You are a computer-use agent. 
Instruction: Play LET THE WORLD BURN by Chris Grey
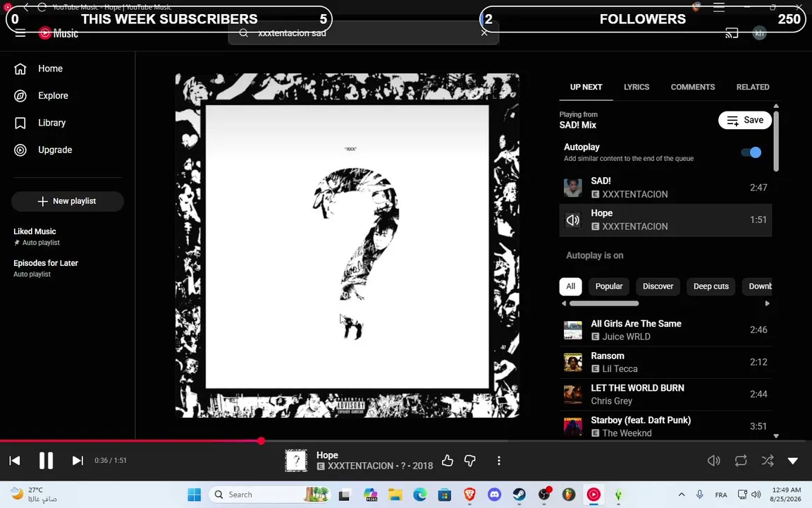[x=665, y=394]
